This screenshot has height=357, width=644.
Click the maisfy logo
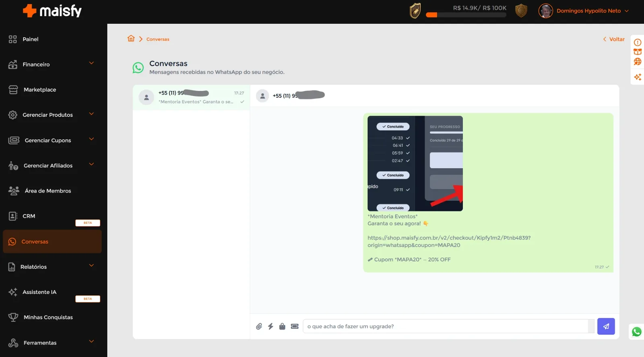tap(52, 11)
